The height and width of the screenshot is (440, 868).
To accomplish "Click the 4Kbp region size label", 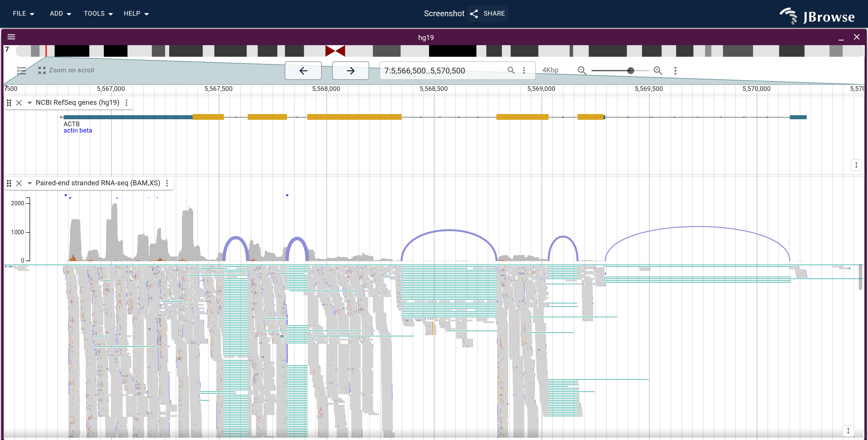I will tap(550, 70).
